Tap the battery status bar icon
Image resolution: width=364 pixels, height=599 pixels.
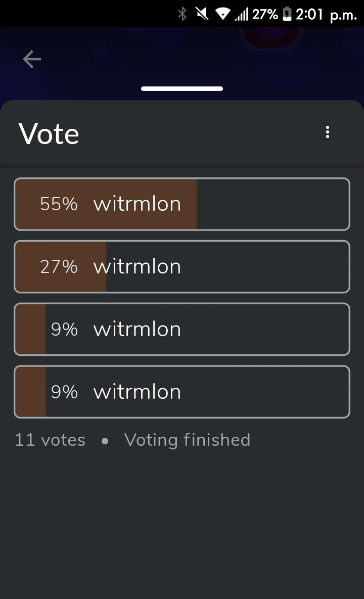coord(287,14)
